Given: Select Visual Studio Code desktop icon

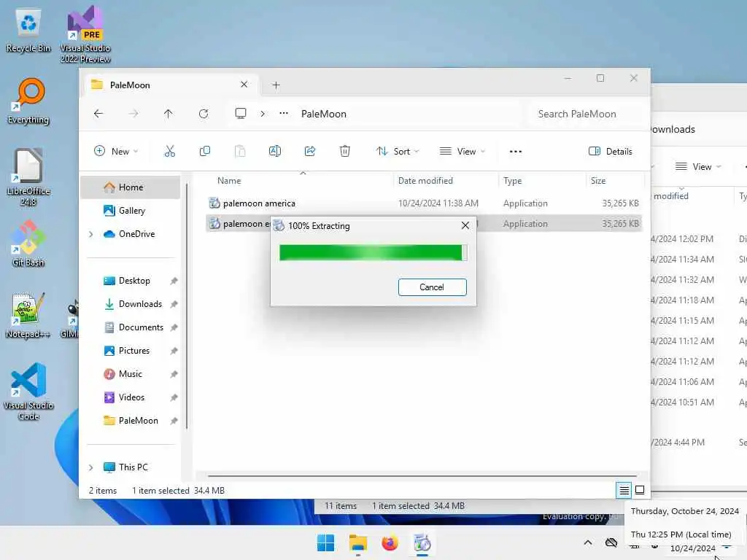Looking at the screenshot, I should tap(28, 392).
